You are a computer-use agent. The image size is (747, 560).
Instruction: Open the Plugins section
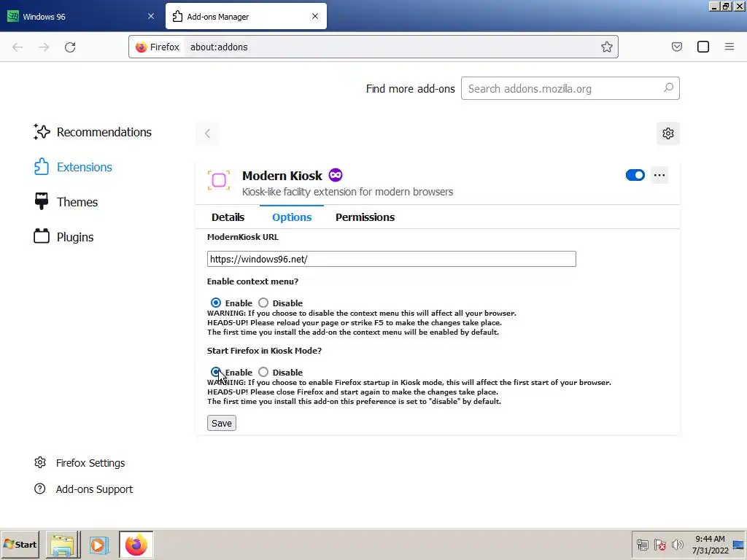63,237
